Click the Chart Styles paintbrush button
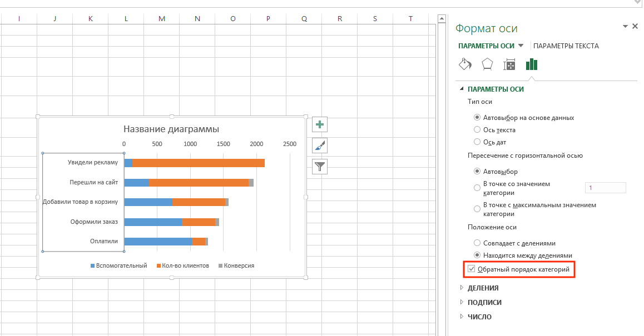644x336 pixels. 320,146
